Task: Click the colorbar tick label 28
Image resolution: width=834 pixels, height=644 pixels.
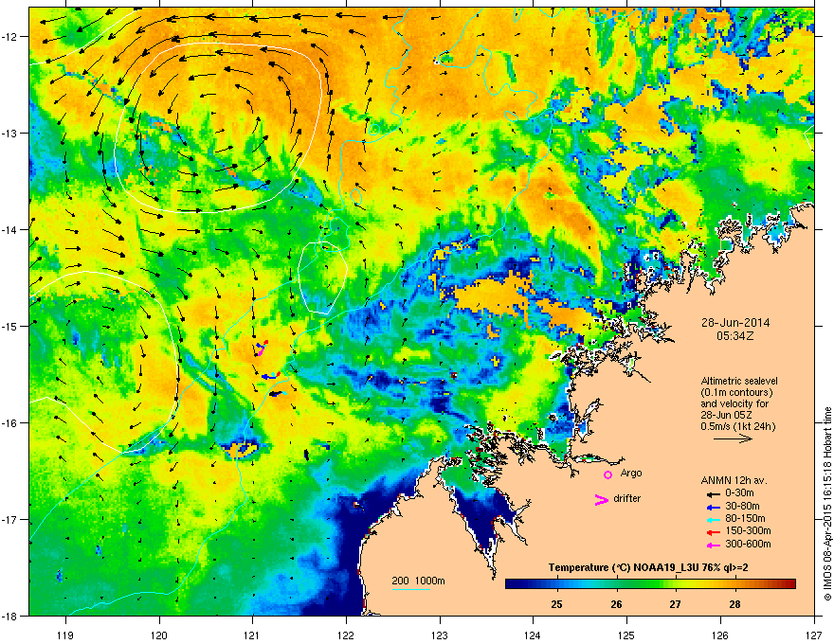Action: click(735, 604)
